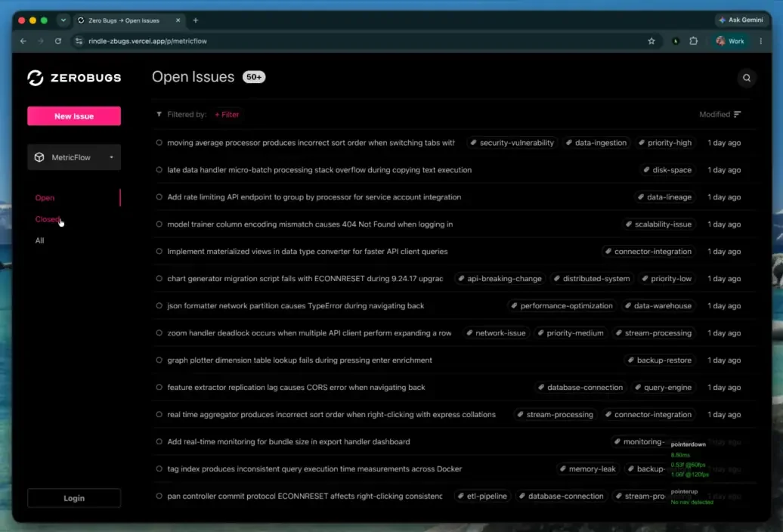Toggle status circle of zoom handler issue
The width and height of the screenshot is (783, 532).
click(x=159, y=332)
